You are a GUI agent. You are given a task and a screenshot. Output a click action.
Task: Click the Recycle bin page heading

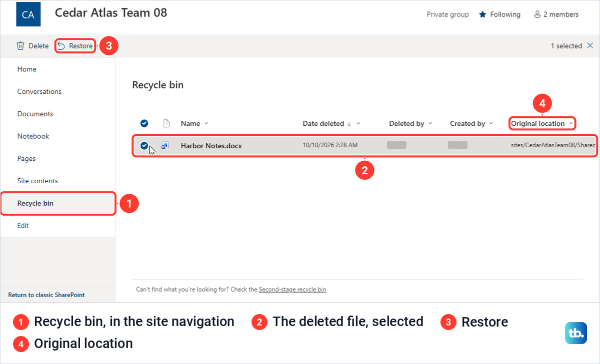click(157, 85)
